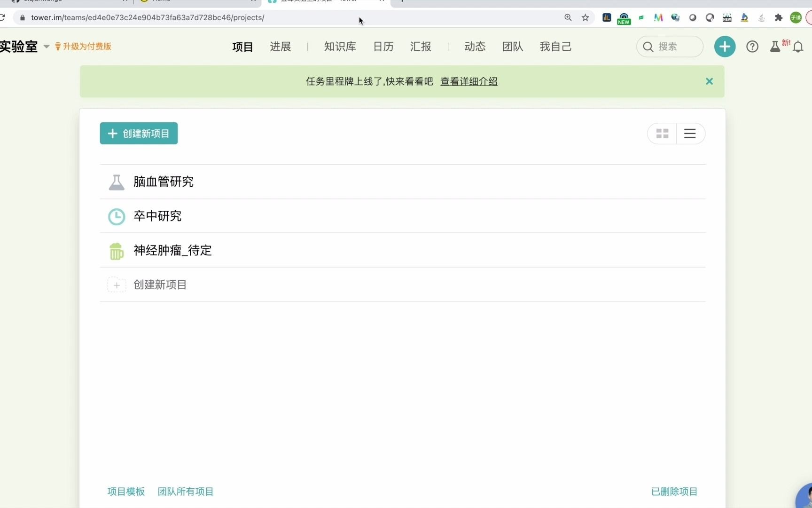
Task: Open the Java cup extension icon
Action: pos(762,18)
